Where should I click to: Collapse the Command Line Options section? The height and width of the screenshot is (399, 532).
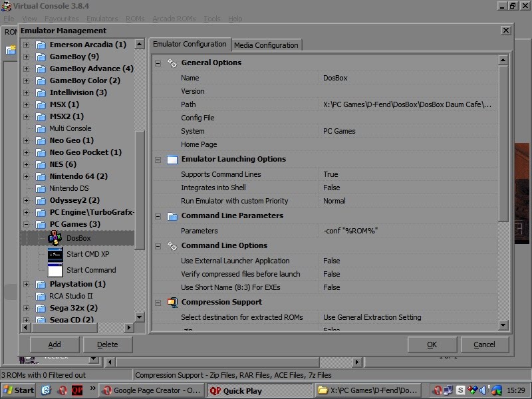(x=158, y=246)
